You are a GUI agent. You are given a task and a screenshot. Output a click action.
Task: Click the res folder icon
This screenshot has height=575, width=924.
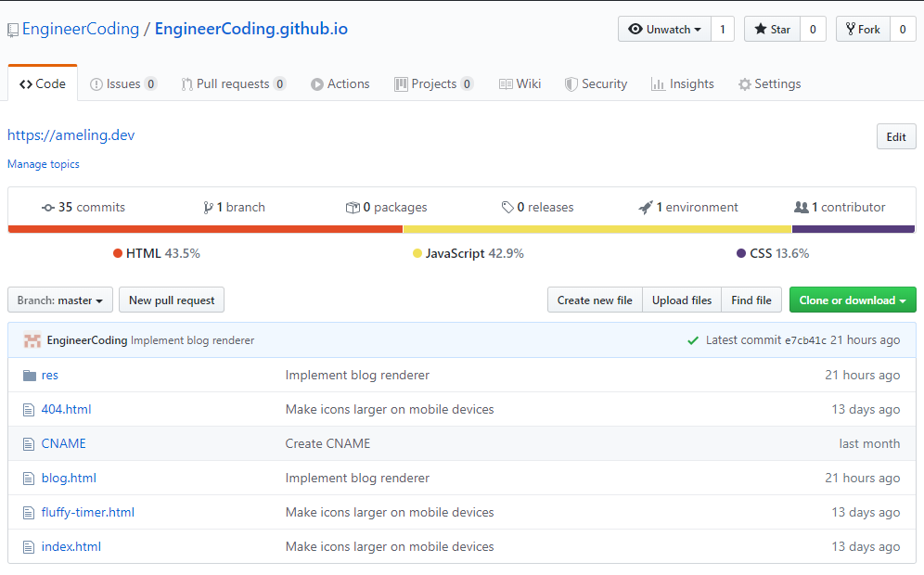(x=28, y=376)
